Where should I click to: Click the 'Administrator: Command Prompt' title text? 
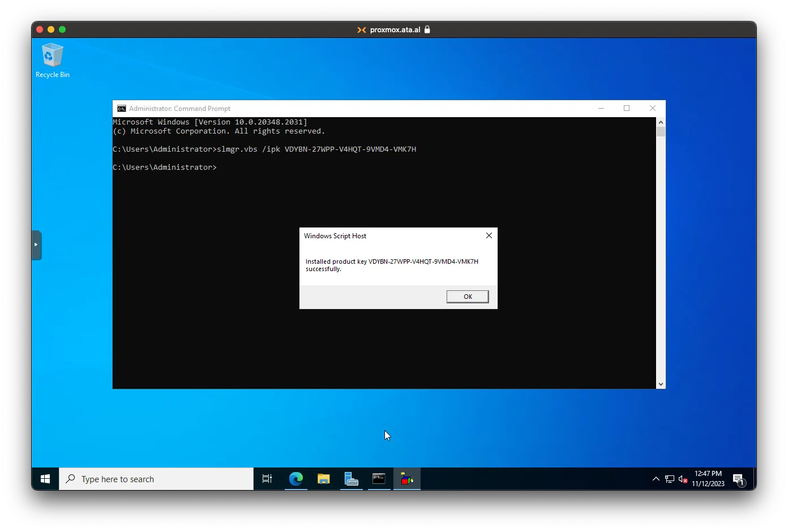179,109
